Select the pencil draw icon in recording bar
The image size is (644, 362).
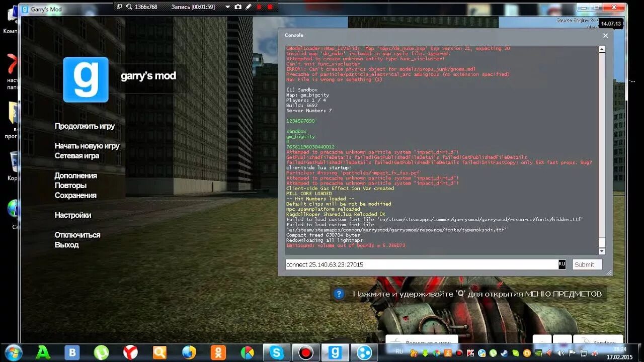point(248,7)
